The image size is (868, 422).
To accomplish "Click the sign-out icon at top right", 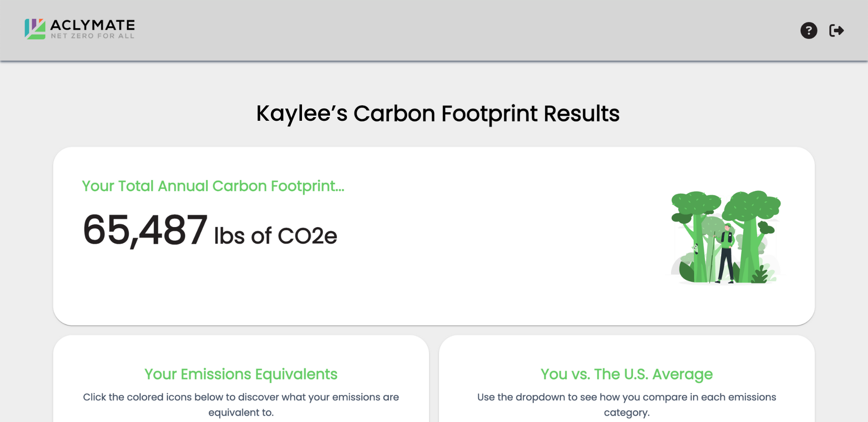I will [837, 30].
